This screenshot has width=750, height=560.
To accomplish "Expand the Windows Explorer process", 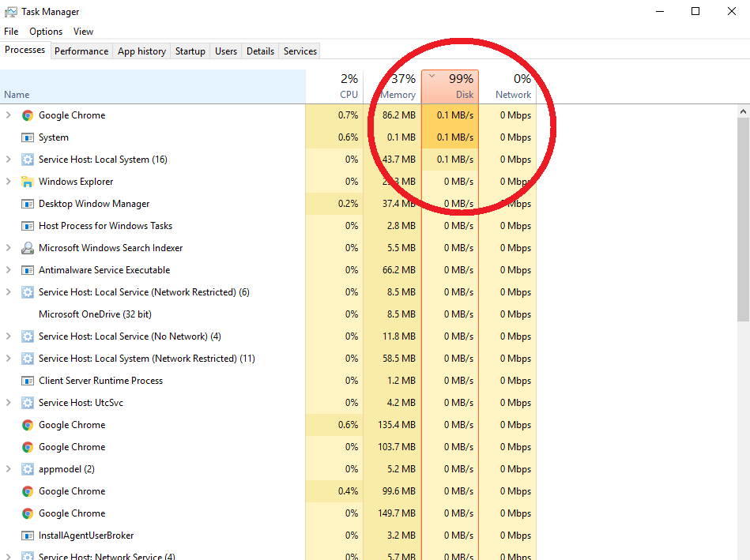I will coord(8,181).
